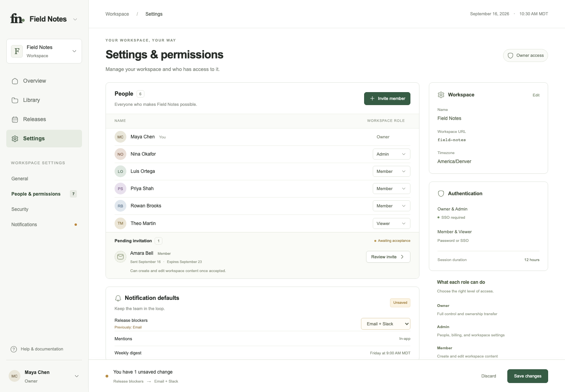565x392 pixels.
Task: Click Theo Martin's TM avatar
Action: click(x=120, y=223)
